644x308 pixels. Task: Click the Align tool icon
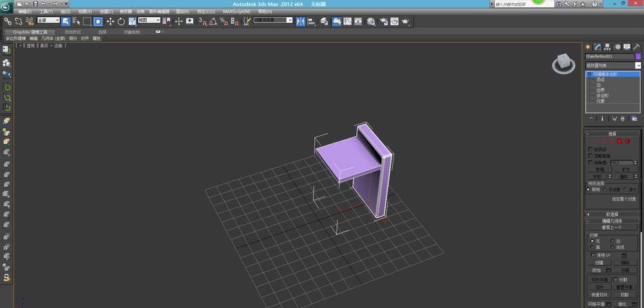coord(312,21)
